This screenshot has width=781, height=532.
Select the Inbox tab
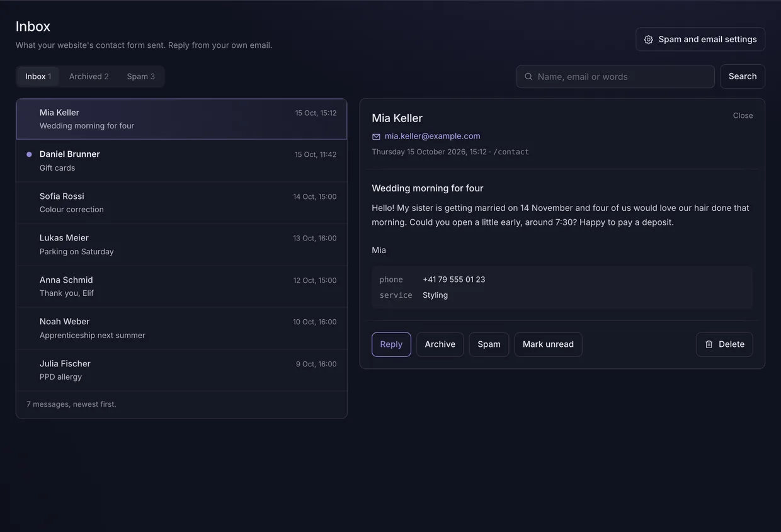click(38, 76)
